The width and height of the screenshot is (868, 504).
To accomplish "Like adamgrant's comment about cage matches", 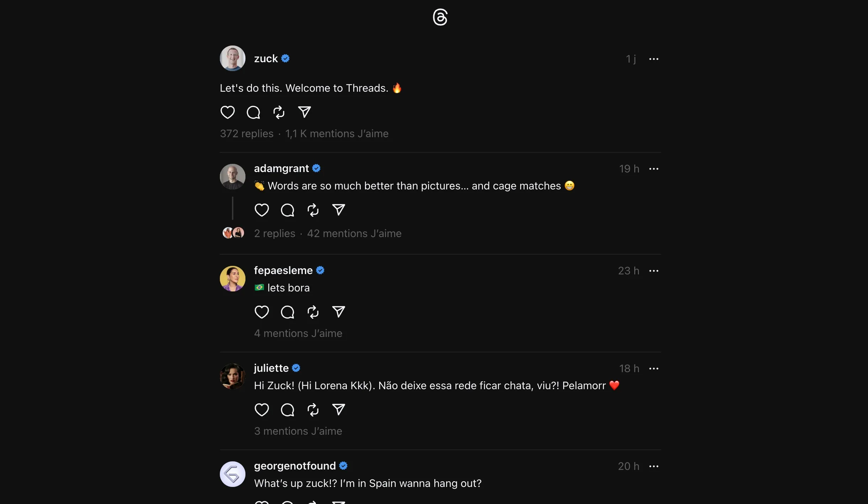I will (x=261, y=210).
